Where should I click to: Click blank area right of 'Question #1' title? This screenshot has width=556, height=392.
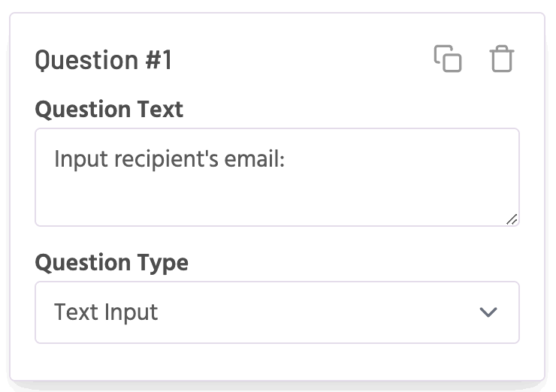[301, 60]
